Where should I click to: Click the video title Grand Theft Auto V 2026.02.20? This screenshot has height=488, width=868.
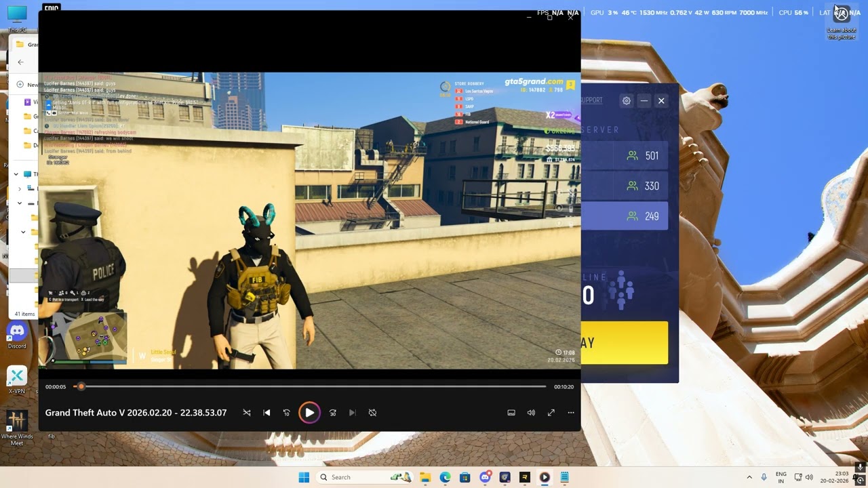pos(136,413)
